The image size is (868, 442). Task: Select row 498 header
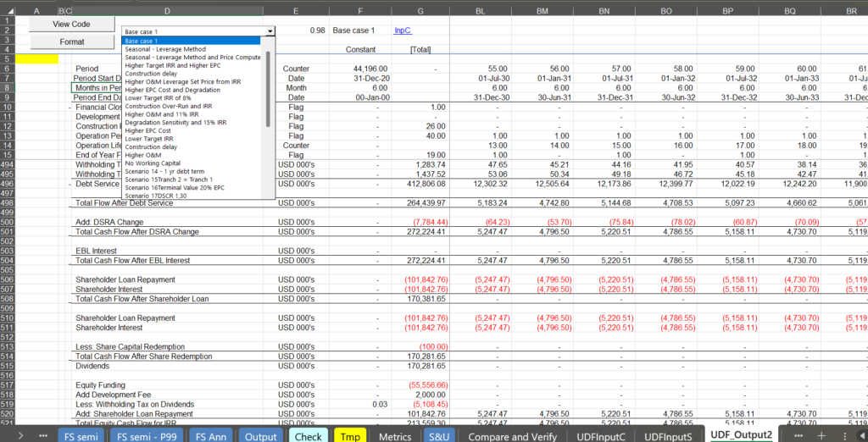tap(7, 203)
